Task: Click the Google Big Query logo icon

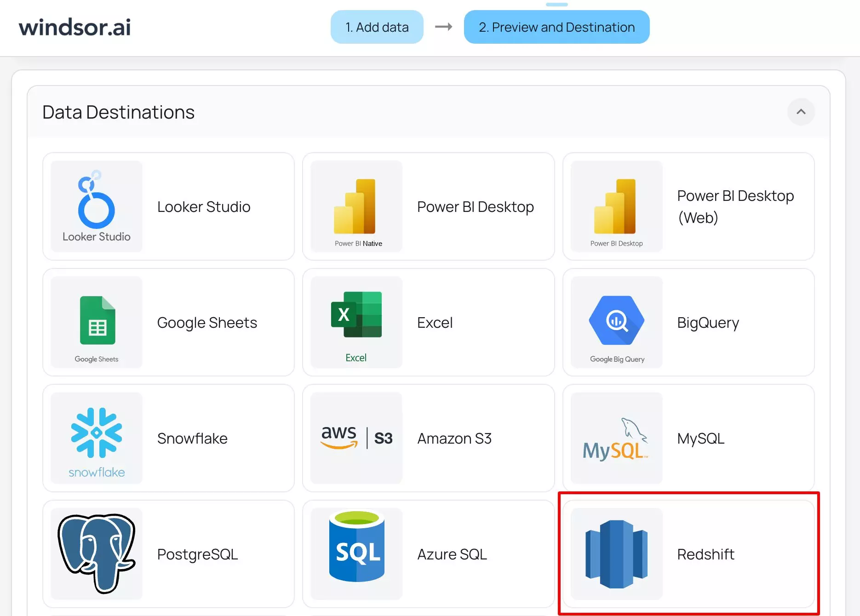Action: click(616, 322)
